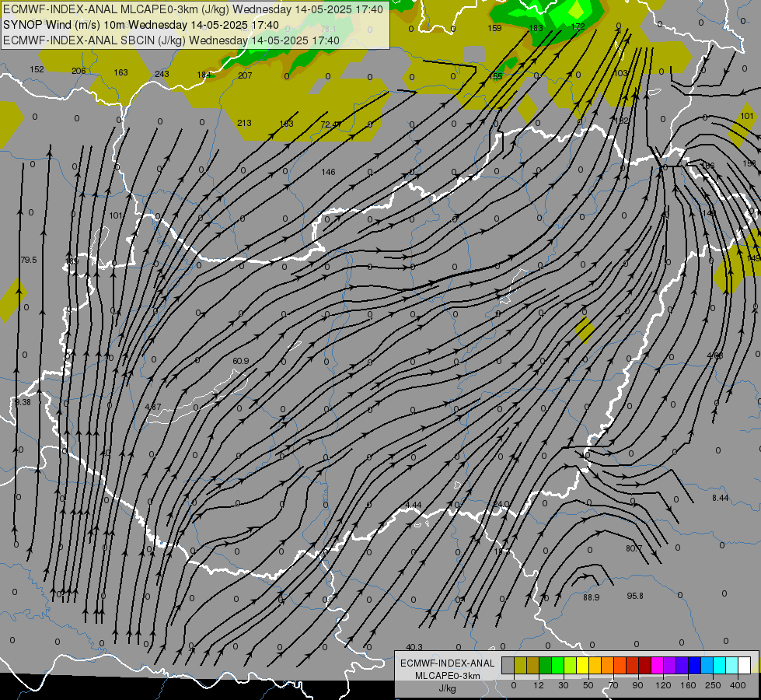761x700 pixels.
Task: Click the map value '206'
Action: (x=79, y=71)
